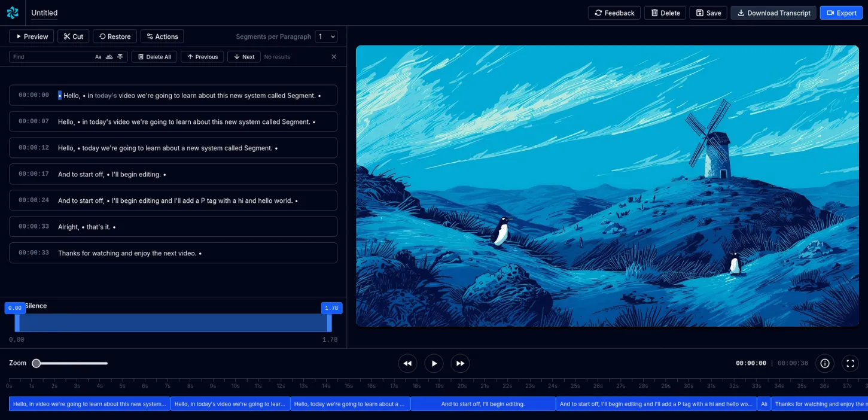The height and width of the screenshot is (420, 868).
Task: Expand the Feedback refresh button menu
Action: pos(598,12)
